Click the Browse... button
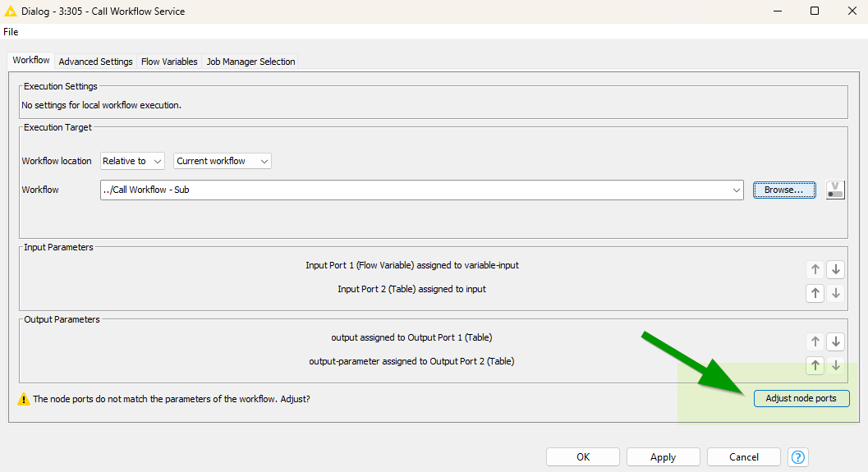The height and width of the screenshot is (472, 868). [x=784, y=190]
